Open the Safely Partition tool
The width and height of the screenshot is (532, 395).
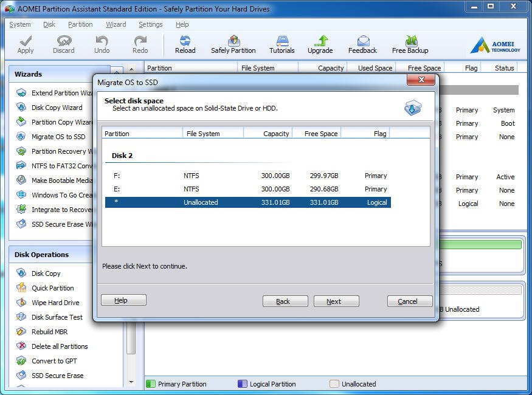tap(233, 44)
